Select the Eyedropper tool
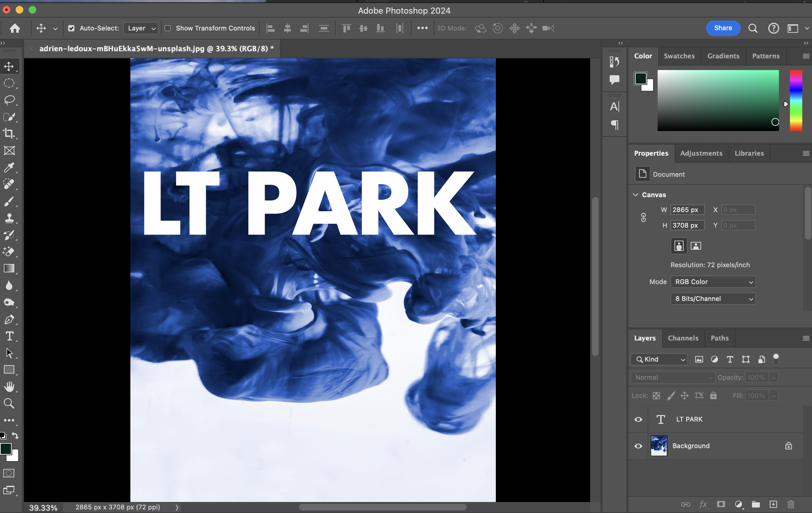Image resolution: width=812 pixels, height=513 pixels. (x=9, y=167)
